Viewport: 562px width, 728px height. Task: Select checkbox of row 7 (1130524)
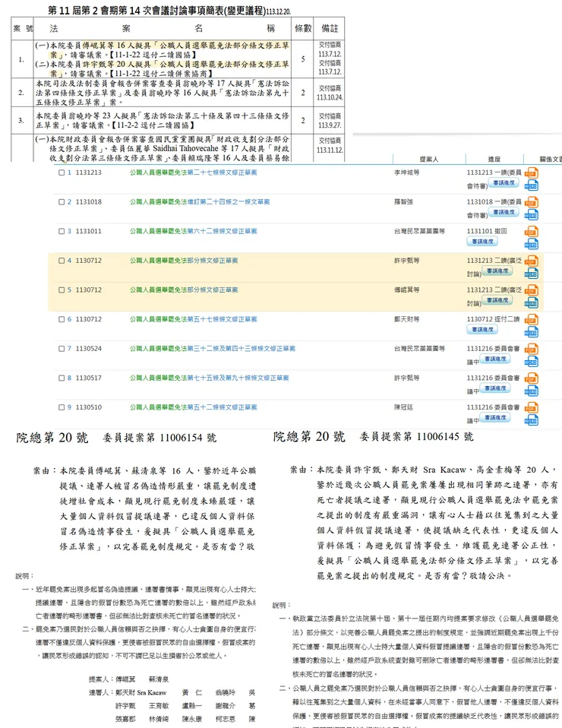62,349
